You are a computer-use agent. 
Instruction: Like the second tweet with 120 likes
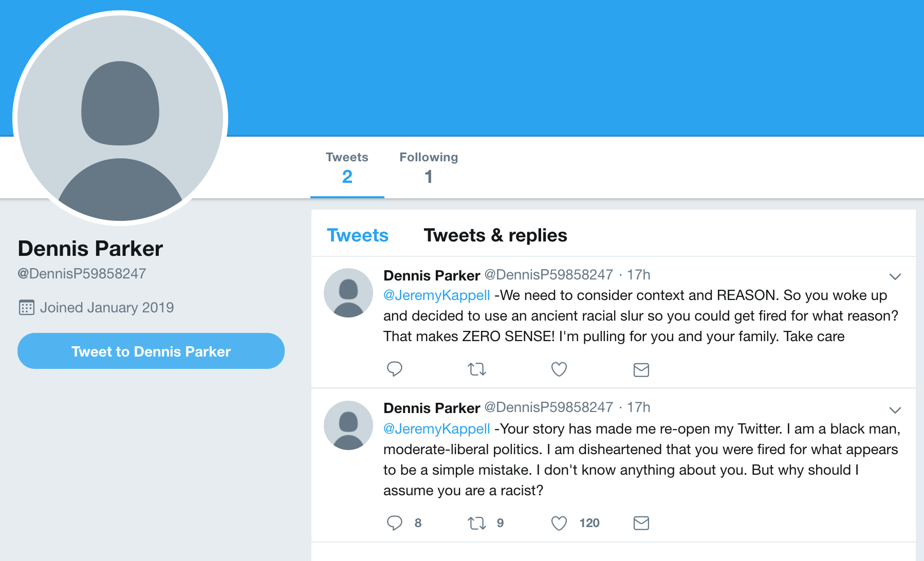coord(559,523)
